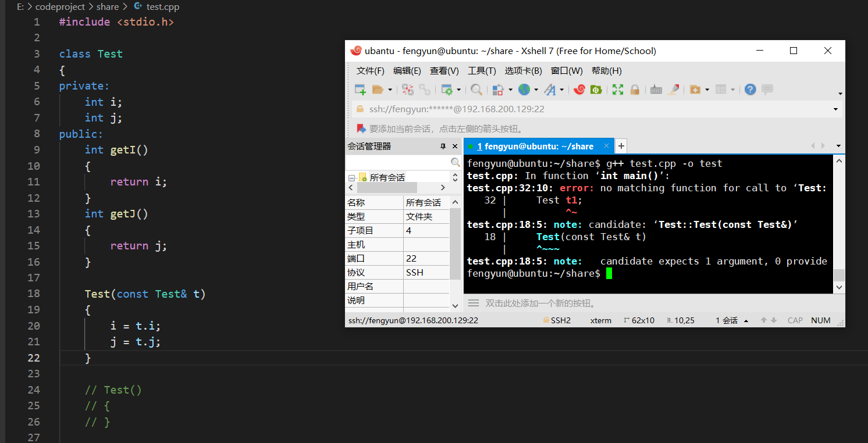Click the down arrow icon in Xshell status bar
This screenshot has width=868, height=443.
click(774, 320)
